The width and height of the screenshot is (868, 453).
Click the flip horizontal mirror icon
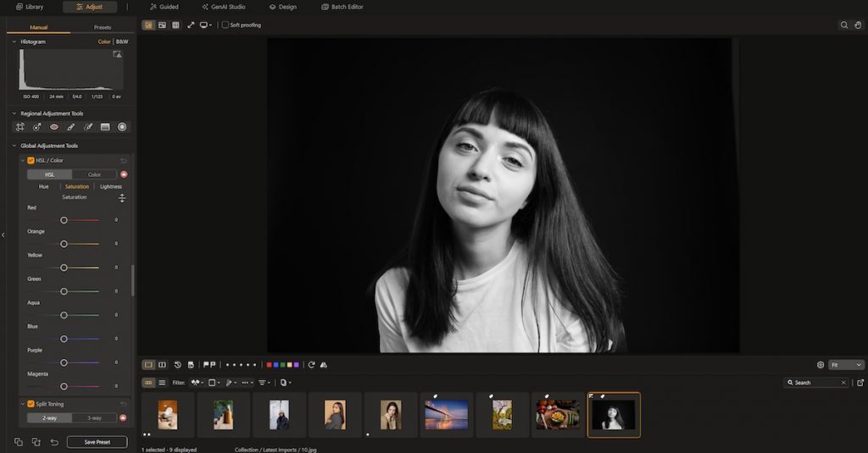coord(323,365)
